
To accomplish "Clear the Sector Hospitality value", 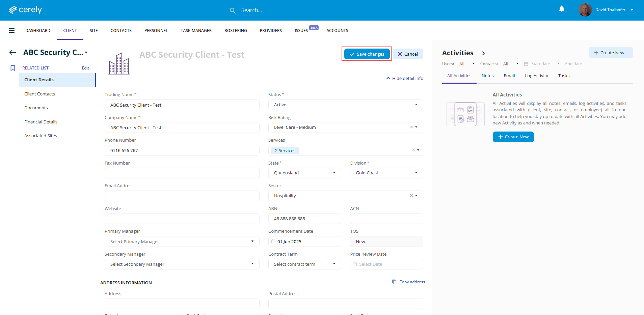I will pyautogui.click(x=411, y=196).
